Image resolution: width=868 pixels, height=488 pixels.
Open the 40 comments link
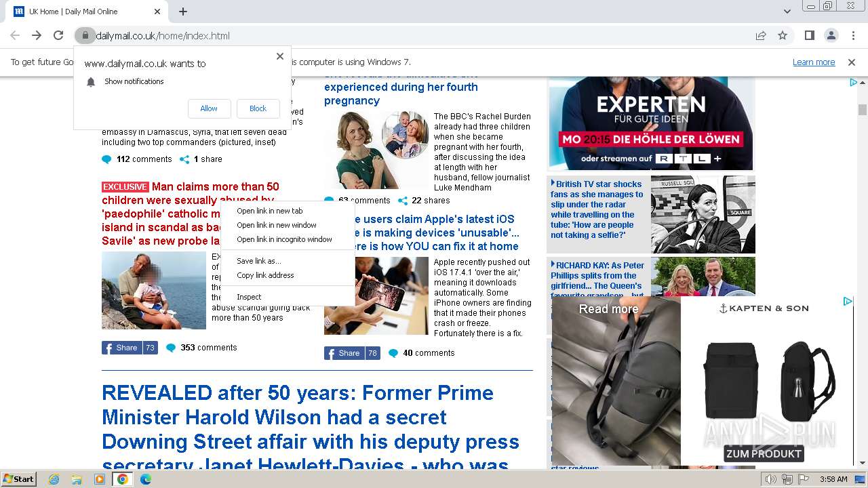pyautogui.click(x=429, y=353)
